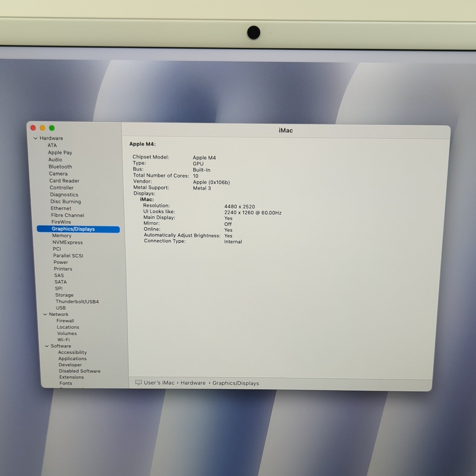The image size is (476, 476).
Task: Click the Built-In bus value
Action: (202, 170)
